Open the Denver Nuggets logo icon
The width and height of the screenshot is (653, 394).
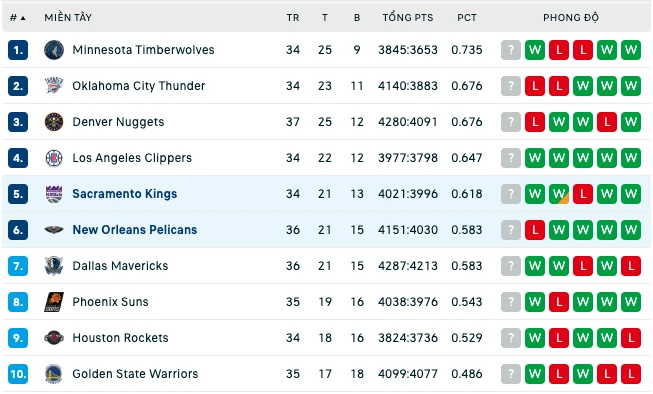click(x=54, y=122)
